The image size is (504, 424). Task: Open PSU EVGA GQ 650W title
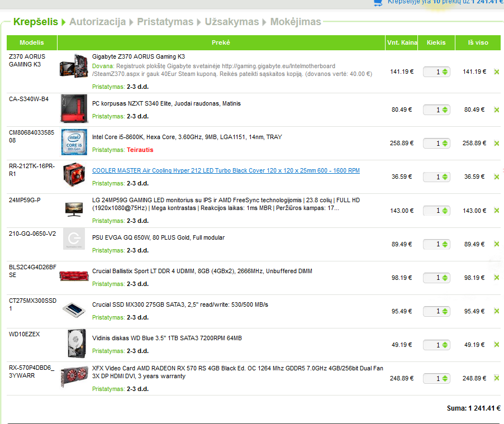click(159, 237)
